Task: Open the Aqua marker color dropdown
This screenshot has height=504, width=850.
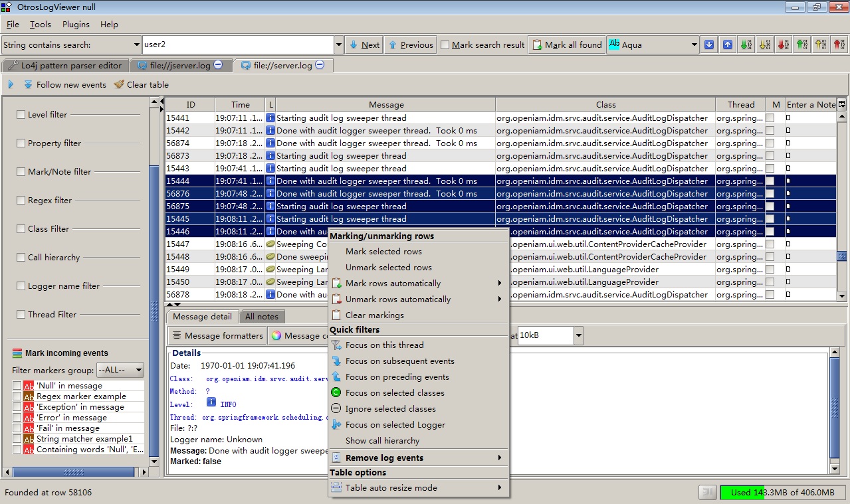Action: tap(694, 45)
